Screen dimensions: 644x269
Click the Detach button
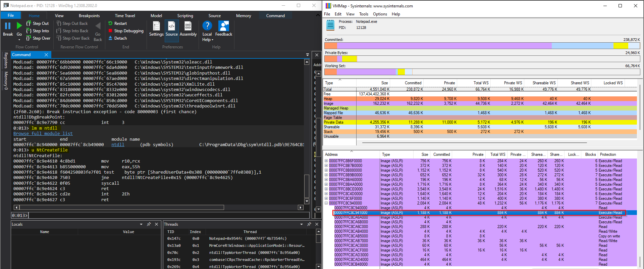click(x=117, y=38)
